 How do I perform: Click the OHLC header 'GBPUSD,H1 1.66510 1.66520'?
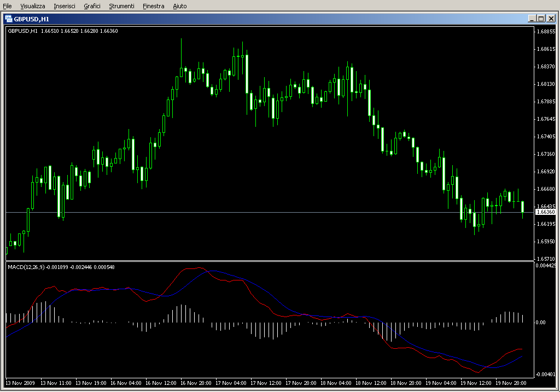(43, 31)
